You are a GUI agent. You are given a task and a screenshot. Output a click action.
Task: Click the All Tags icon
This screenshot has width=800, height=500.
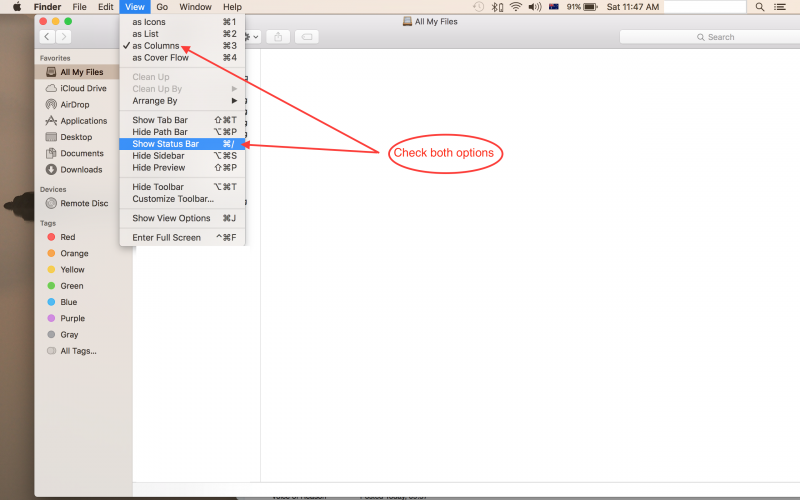pos(51,351)
